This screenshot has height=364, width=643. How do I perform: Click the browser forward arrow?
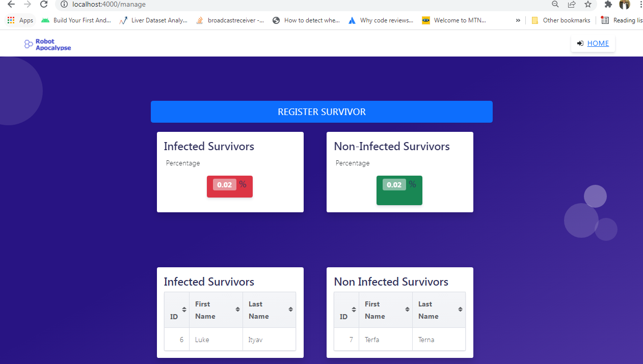(28, 4)
